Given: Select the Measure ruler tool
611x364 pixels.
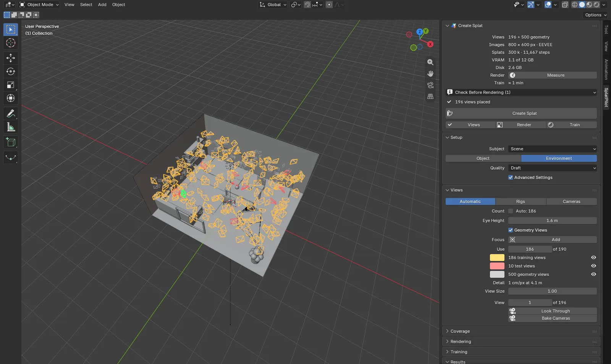Looking at the screenshot, I should pos(11,127).
